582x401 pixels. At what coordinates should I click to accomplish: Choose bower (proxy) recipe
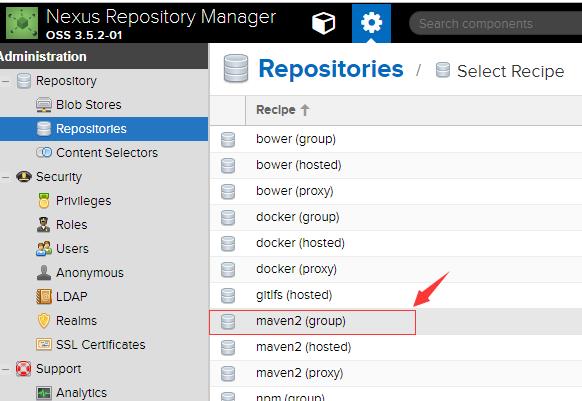coord(396,191)
